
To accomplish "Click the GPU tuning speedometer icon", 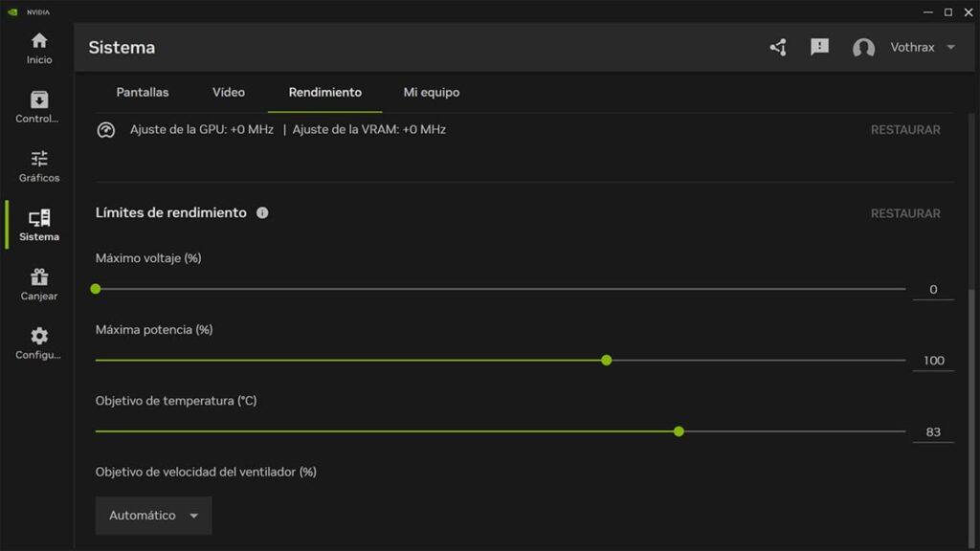I will (x=106, y=130).
